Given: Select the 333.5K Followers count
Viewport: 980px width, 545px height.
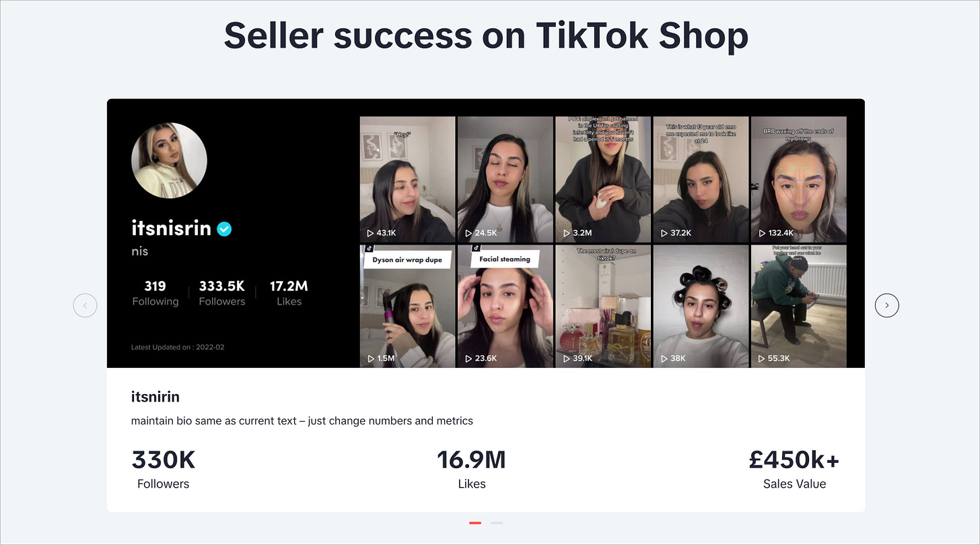Looking at the screenshot, I should pos(222,293).
